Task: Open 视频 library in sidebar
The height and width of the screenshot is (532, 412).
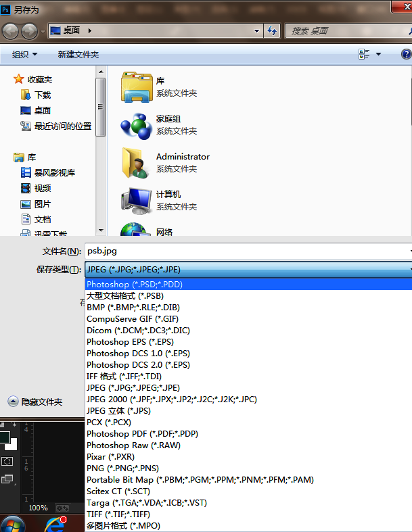Action: point(36,189)
